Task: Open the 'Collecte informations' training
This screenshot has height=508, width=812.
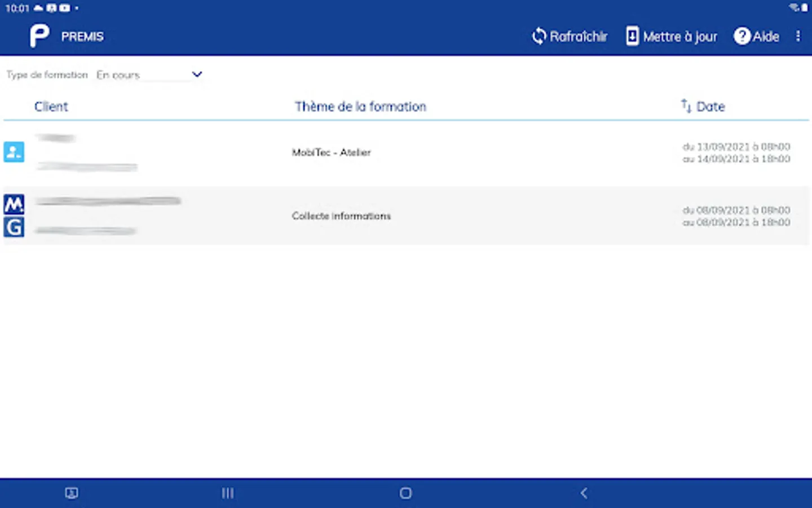Action: click(x=341, y=216)
